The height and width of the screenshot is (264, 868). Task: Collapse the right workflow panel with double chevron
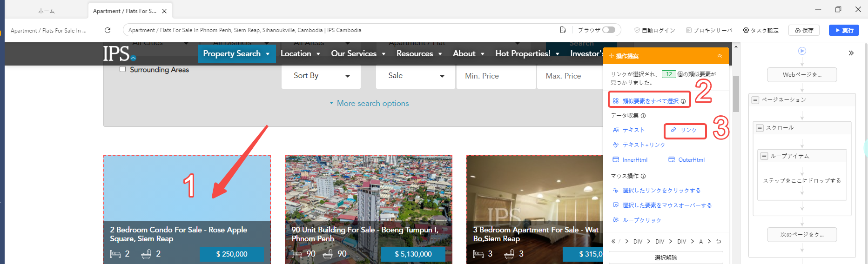click(851, 53)
